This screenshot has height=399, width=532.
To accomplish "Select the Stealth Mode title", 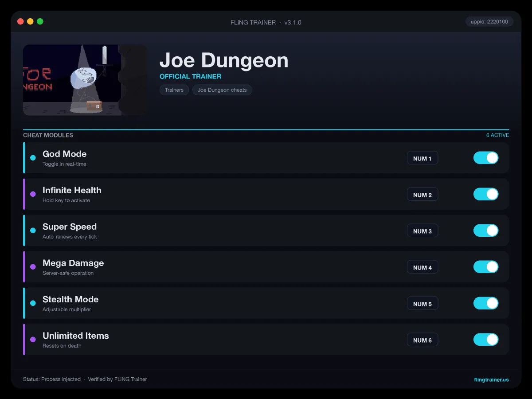I will pyautogui.click(x=70, y=299).
